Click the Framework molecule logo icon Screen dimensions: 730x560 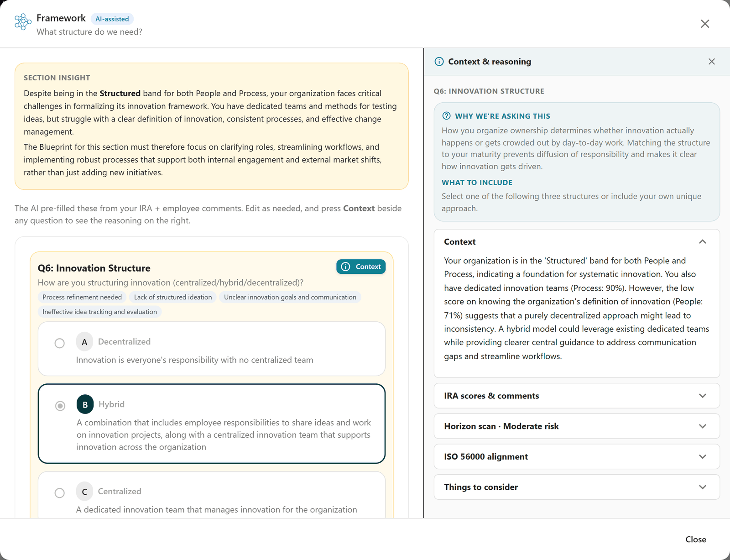click(23, 21)
